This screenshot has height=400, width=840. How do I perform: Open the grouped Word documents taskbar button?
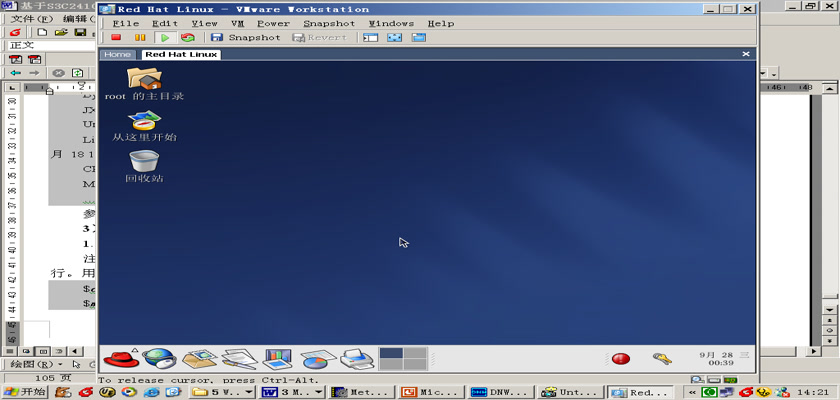(x=292, y=392)
